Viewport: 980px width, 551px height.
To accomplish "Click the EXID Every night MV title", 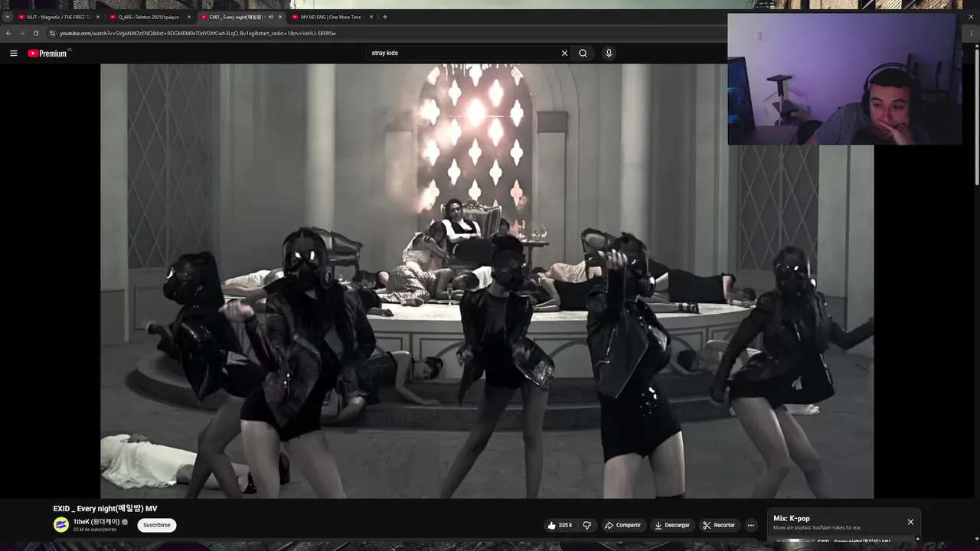I will coord(106,508).
